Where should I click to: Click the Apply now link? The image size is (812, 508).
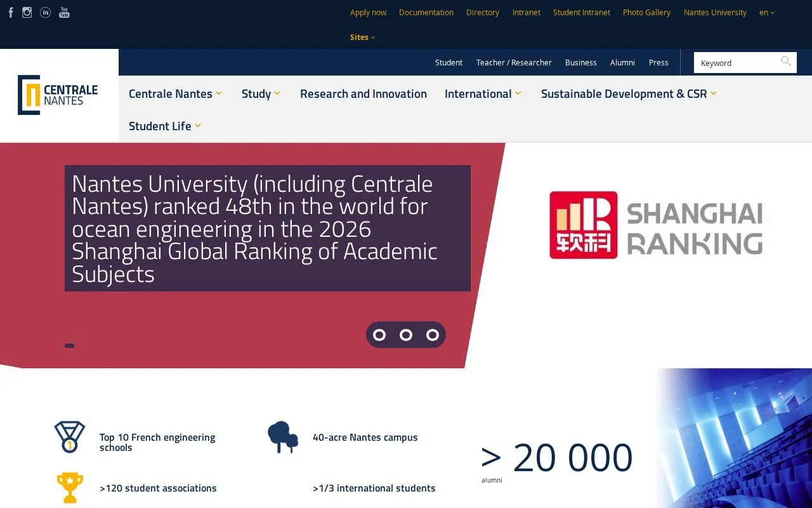[368, 13]
